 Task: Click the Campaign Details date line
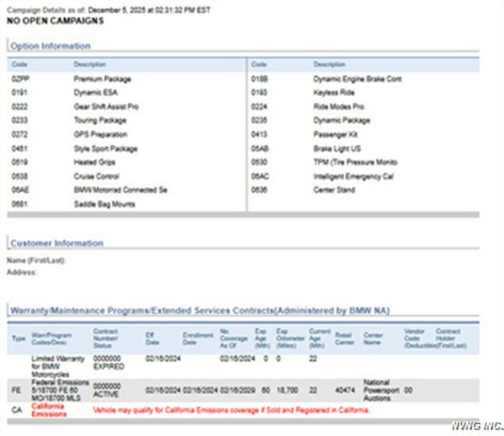click(109, 10)
